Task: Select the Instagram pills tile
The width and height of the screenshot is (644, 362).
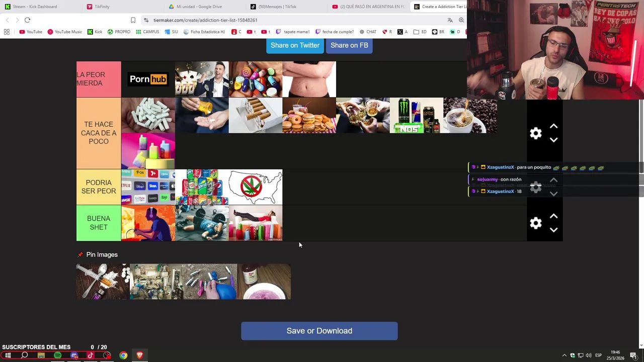Action: [x=256, y=79]
